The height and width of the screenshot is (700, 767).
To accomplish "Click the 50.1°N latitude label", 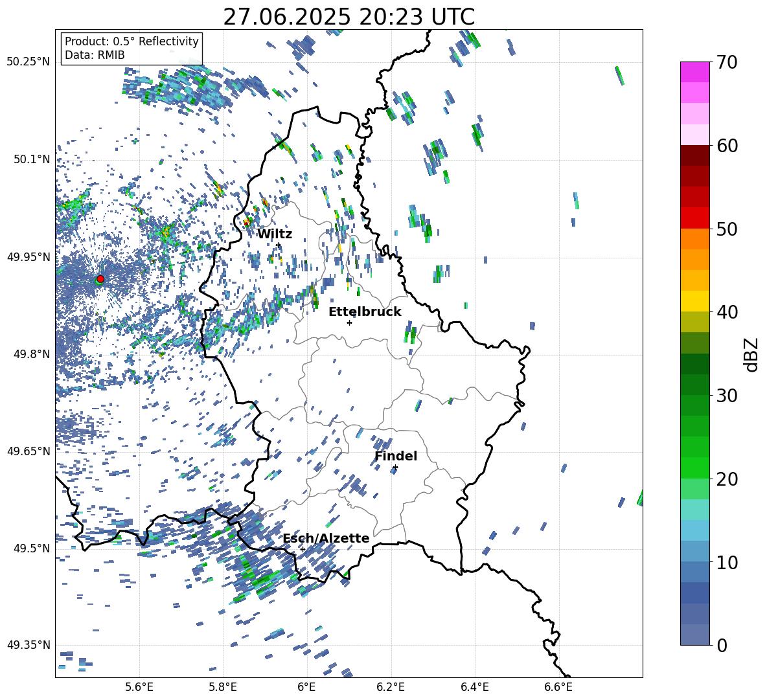I will coord(32,159).
